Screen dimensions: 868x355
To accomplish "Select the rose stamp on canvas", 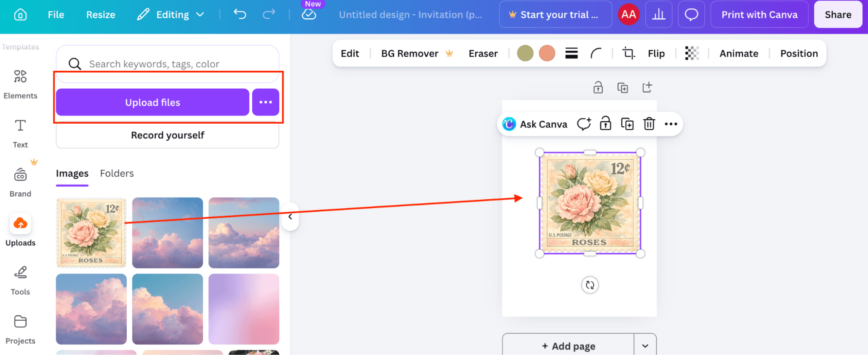I will click(x=590, y=203).
